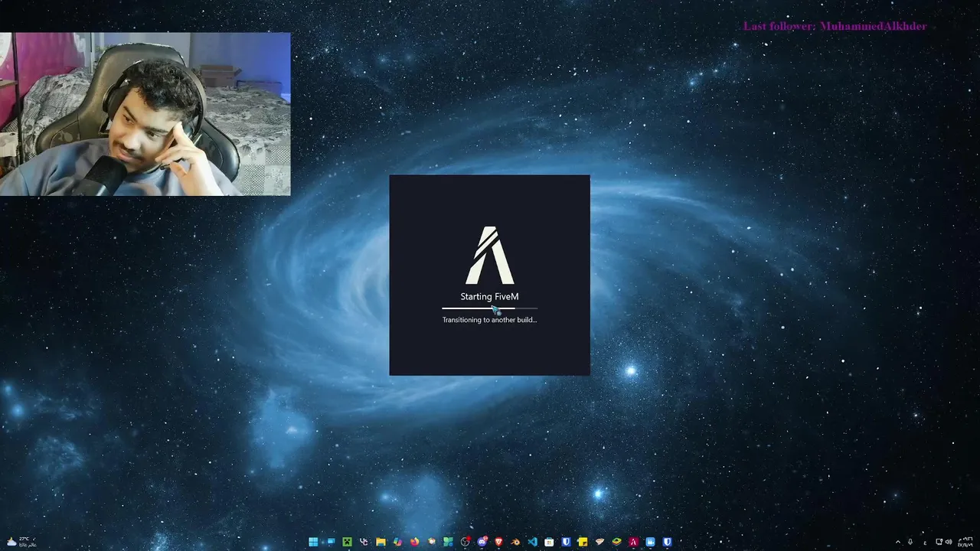
Task: Open Discord with notification badge
Action: [x=482, y=542]
